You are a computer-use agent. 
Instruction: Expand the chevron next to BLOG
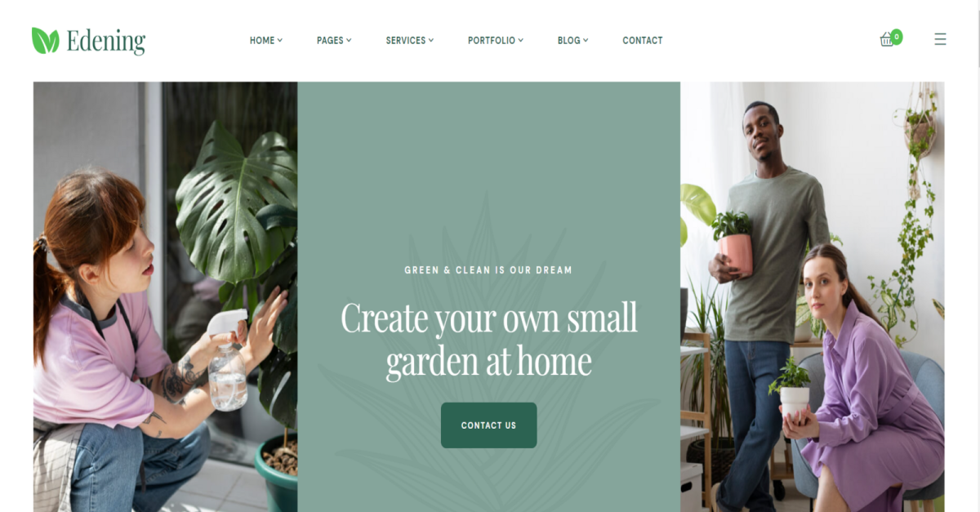coord(586,39)
